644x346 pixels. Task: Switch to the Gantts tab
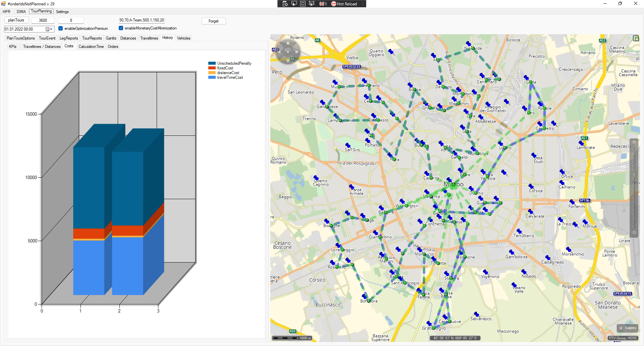pyautogui.click(x=111, y=38)
